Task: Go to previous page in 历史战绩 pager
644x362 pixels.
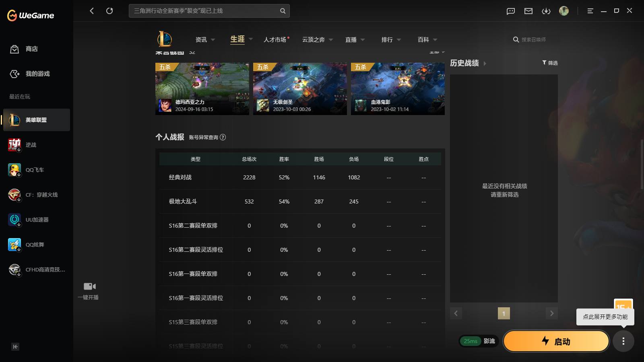Action: (456, 313)
